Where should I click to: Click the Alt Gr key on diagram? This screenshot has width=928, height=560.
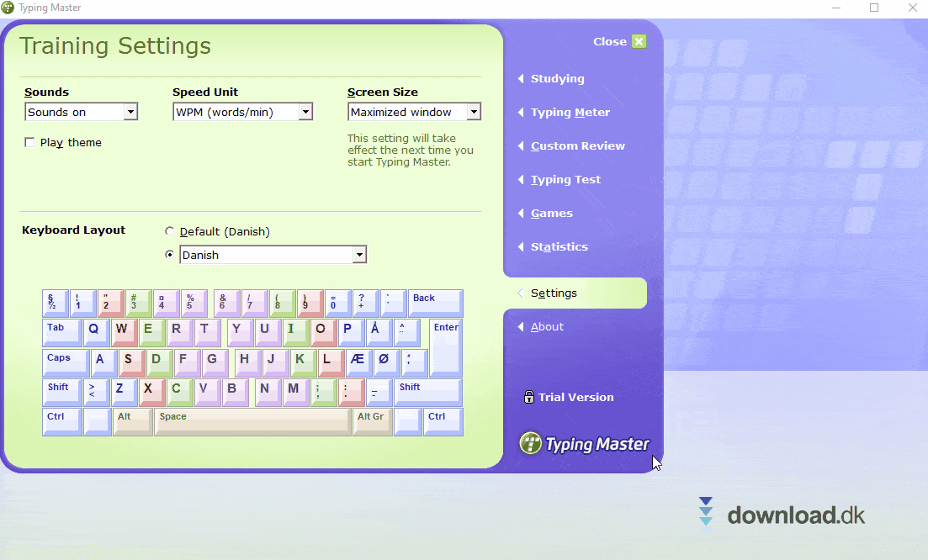tap(372, 421)
